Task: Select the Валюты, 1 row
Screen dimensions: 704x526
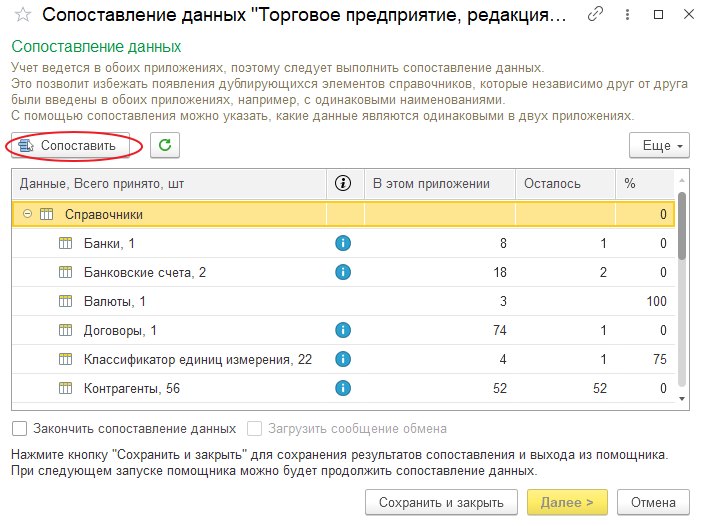Action: pos(343,301)
